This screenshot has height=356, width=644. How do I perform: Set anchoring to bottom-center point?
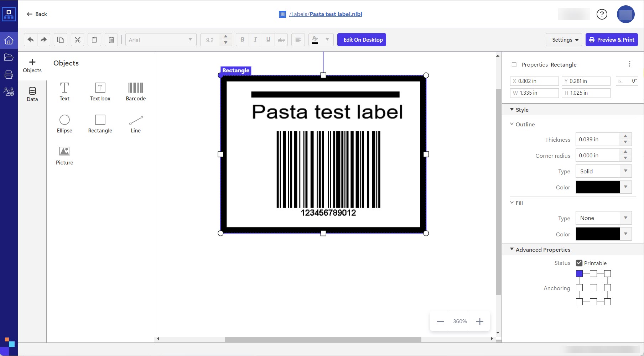(x=593, y=302)
